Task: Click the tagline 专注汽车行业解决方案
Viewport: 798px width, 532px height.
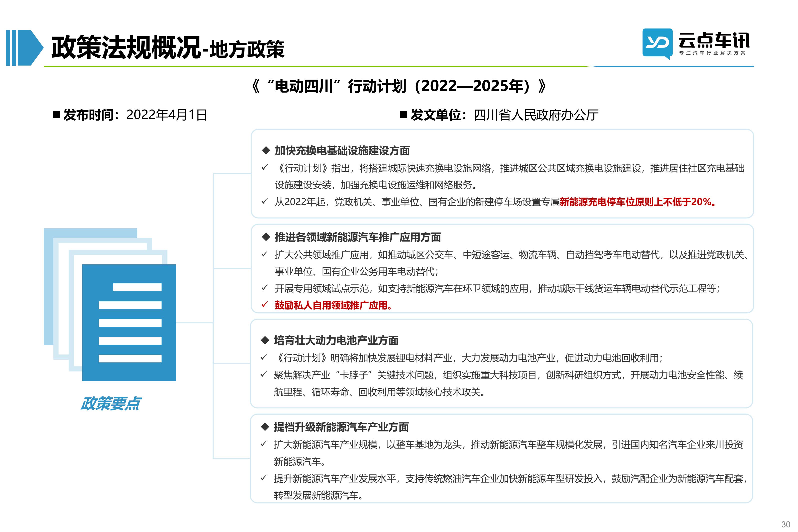Action: coord(712,53)
